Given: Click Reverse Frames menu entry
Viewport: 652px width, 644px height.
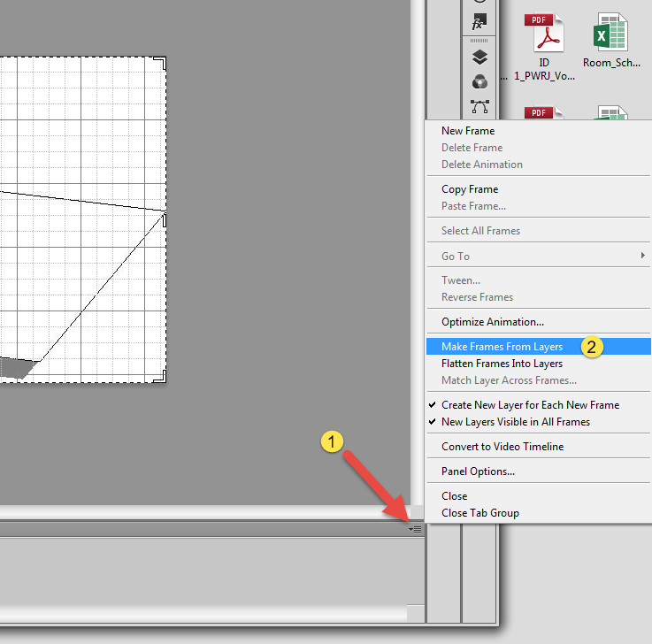Looking at the screenshot, I should coord(538,297).
